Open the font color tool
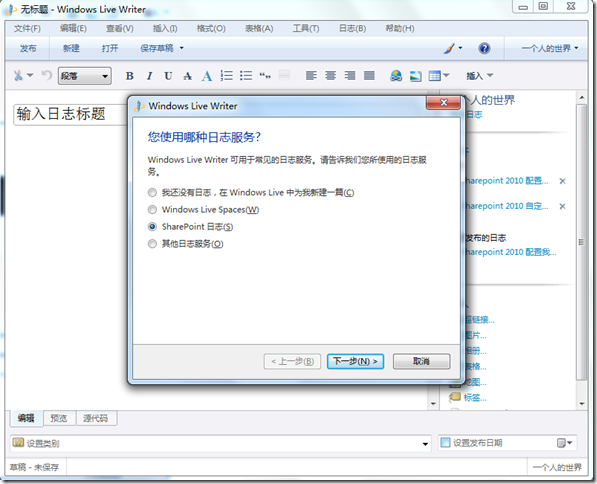 tap(207, 76)
